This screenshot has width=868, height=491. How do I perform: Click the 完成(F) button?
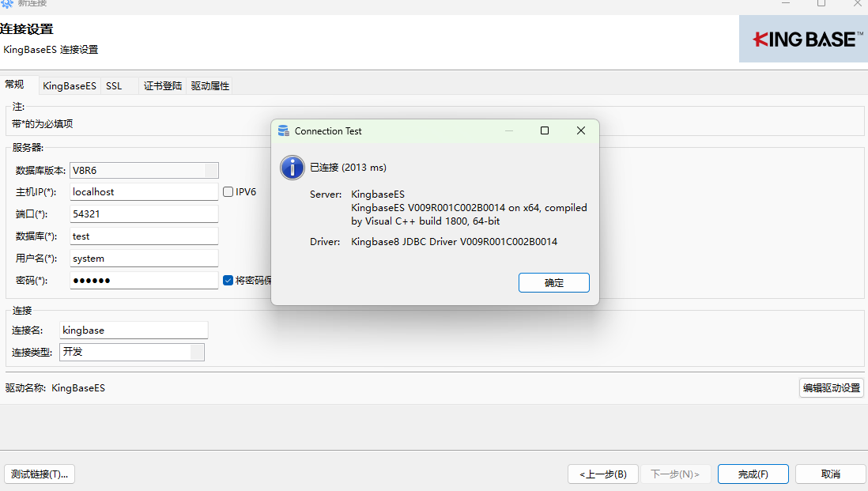pos(753,474)
